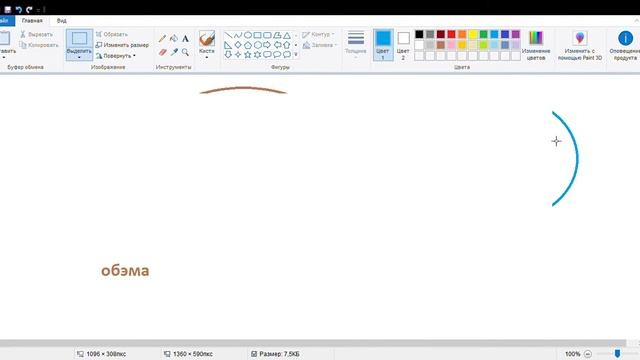Select the Color picker eyedropper tool

(x=174, y=52)
